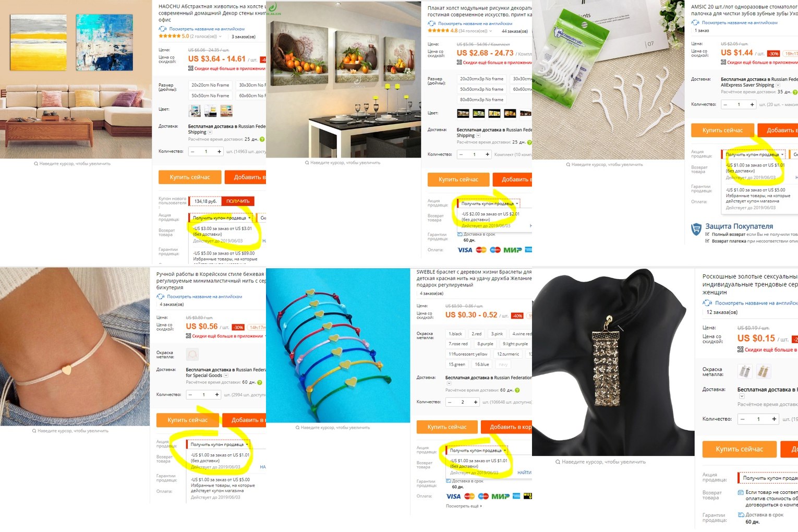Click return policy icon beside Если товар не соответ

pyautogui.click(x=741, y=492)
